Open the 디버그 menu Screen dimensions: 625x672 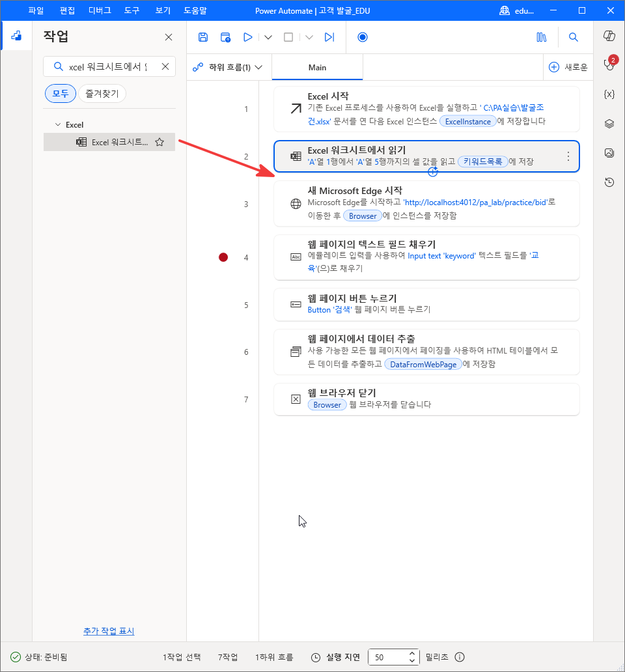coord(100,10)
